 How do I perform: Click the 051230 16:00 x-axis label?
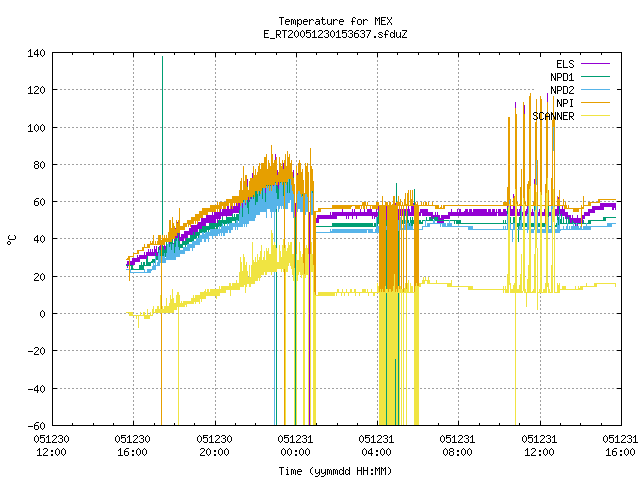coord(133,446)
